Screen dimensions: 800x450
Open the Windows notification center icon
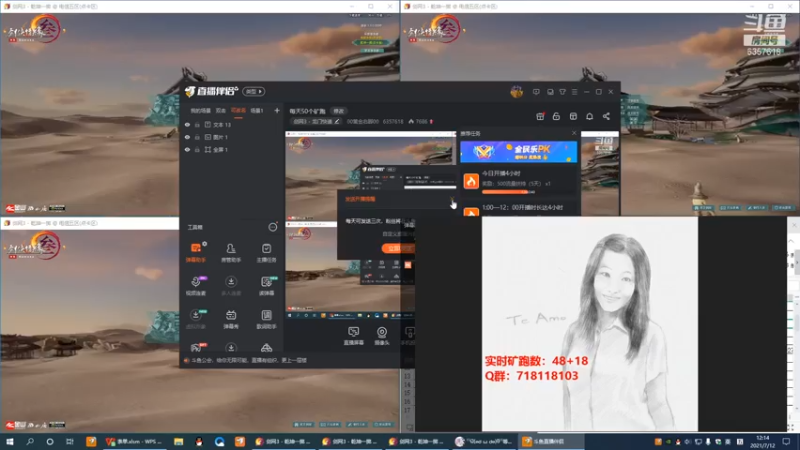click(x=786, y=441)
